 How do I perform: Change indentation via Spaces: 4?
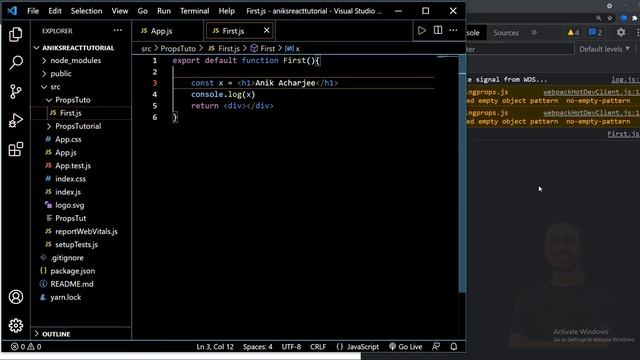click(258, 347)
